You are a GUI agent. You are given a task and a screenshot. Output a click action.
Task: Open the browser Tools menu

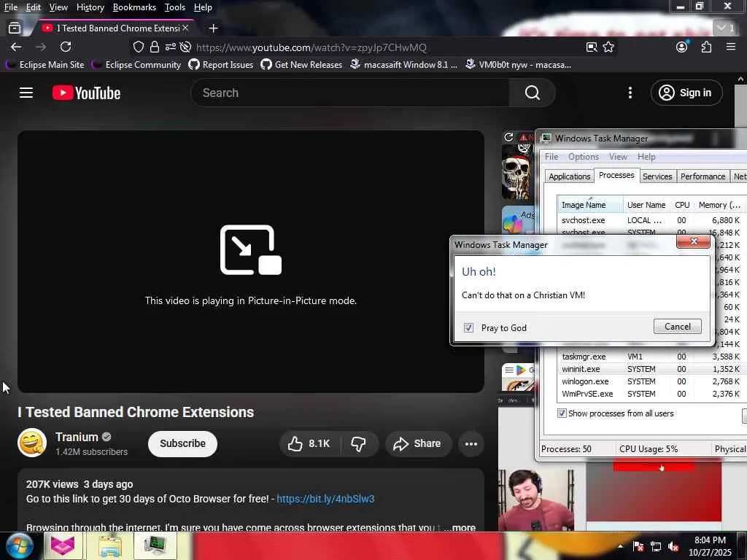[x=175, y=7]
